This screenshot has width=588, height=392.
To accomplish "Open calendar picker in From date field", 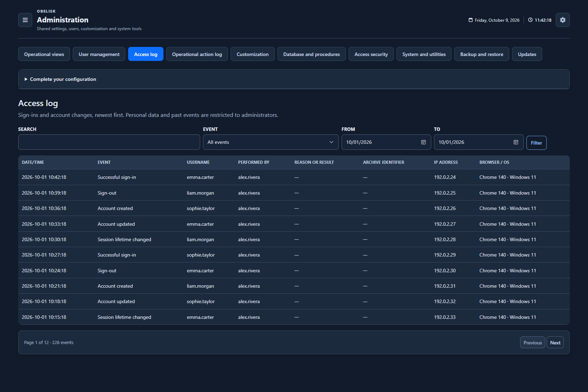I will pos(423,142).
